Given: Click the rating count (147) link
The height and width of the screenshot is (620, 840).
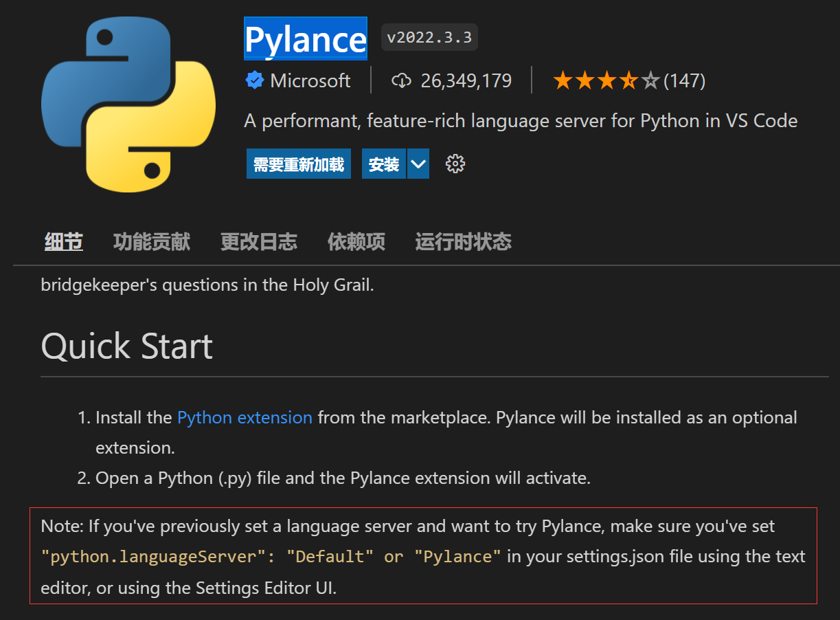Looking at the screenshot, I should tap(685, 80).
